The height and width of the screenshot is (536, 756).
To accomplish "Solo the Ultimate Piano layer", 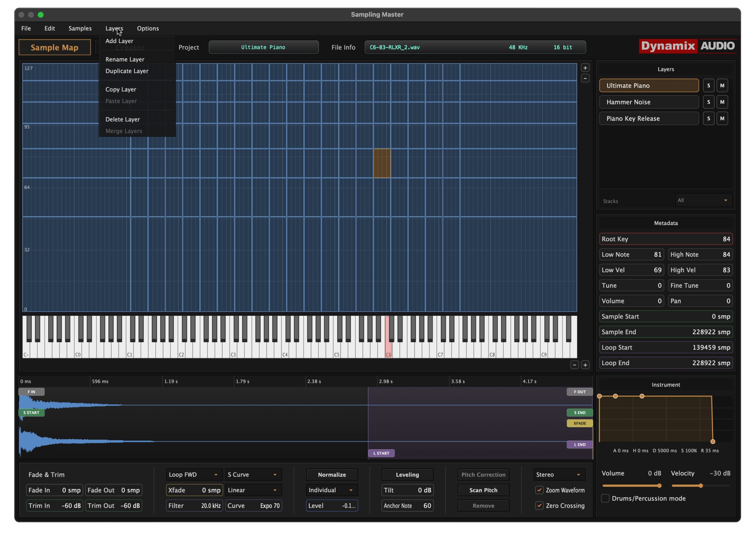I will coord(708,86).
